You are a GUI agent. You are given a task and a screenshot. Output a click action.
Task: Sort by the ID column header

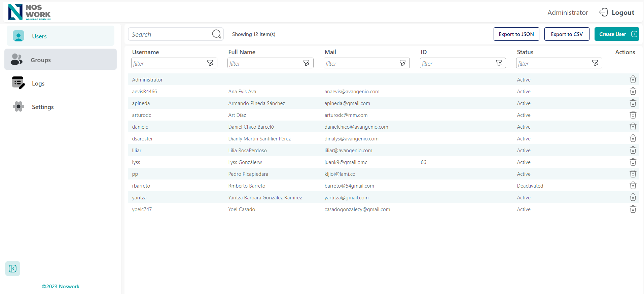[x=424, y=52]
